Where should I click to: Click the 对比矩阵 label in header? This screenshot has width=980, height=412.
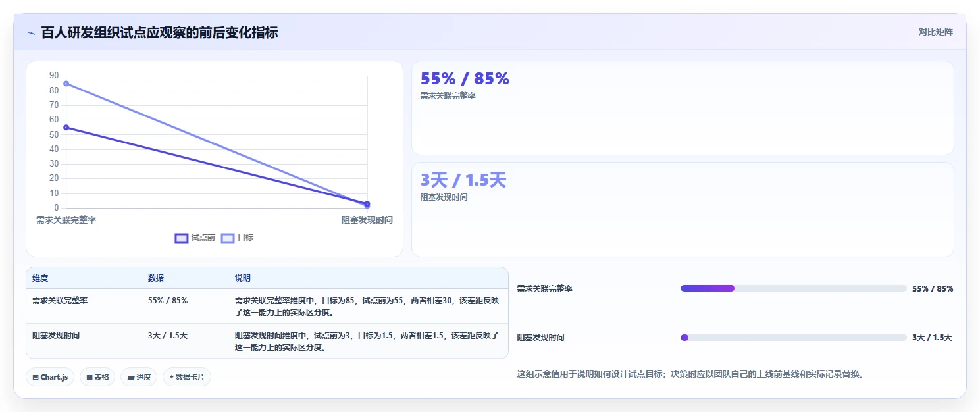coord(935,32)
